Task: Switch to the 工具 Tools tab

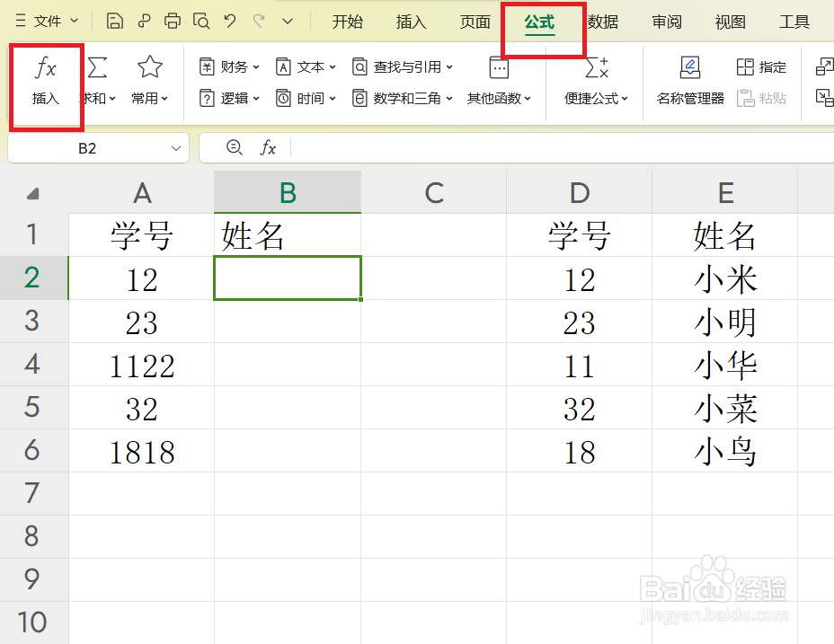Action: click(794, 22)
